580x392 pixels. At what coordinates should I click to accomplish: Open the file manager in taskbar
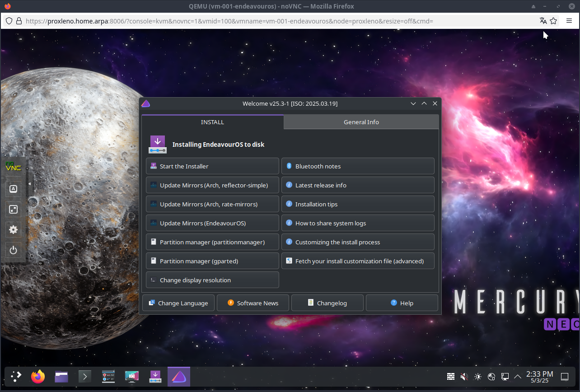point(61,377)
